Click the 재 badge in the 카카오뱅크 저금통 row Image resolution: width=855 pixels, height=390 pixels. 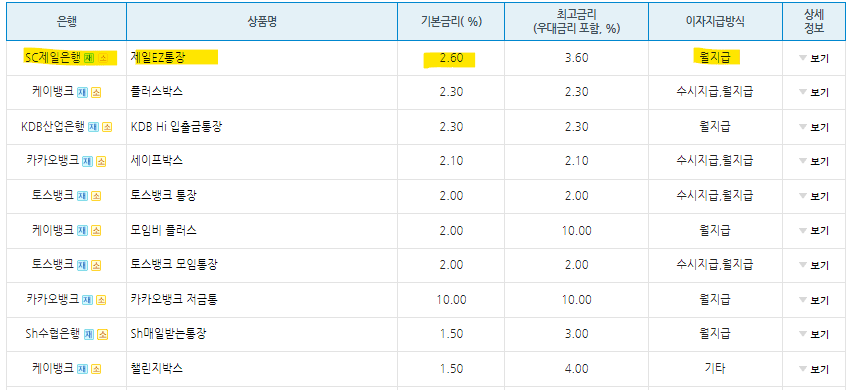point(87,300)
